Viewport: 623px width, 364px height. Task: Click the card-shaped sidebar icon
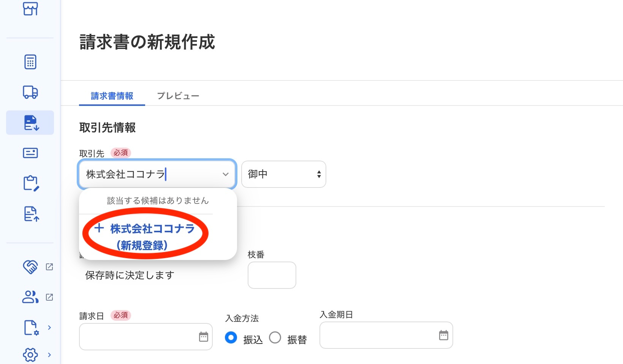click(30, 153)
